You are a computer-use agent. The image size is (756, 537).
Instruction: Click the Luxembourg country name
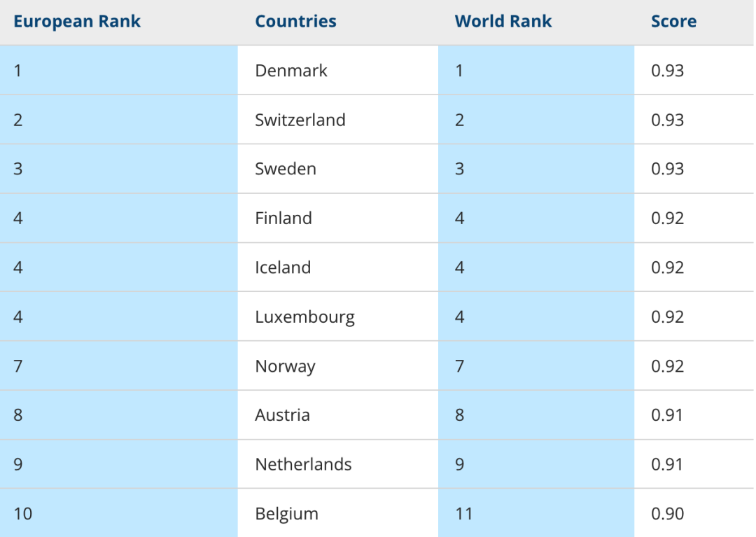(x=304, y=317)
